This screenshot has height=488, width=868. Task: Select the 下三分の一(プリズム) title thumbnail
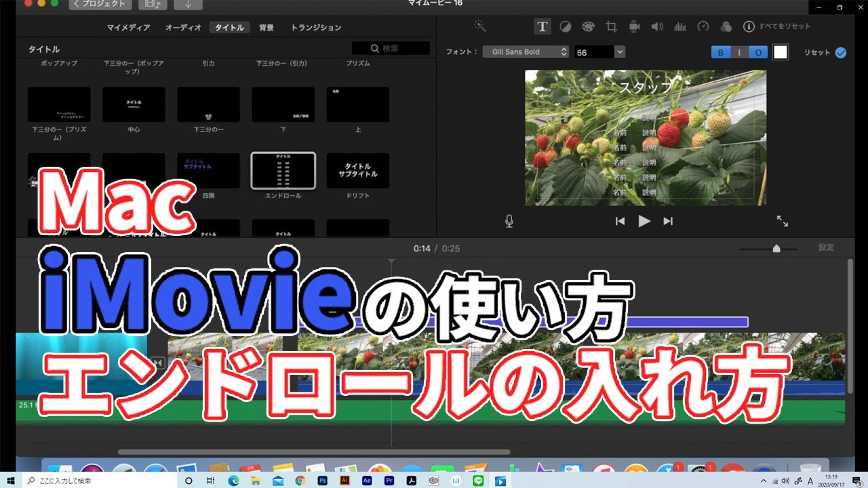(x=59, y=104)
